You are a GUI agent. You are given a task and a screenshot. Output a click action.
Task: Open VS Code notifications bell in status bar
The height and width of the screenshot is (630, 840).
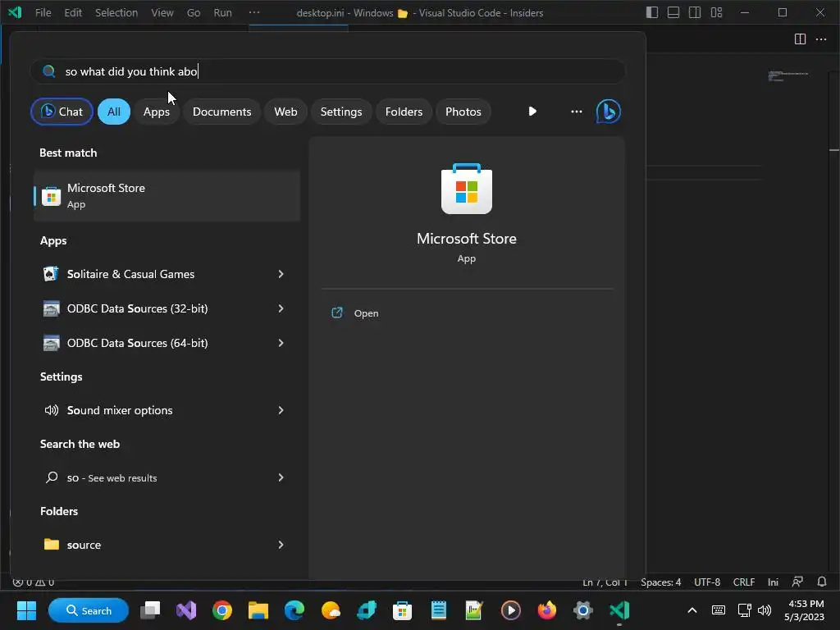pyautogui.click(x=822, y=582)
